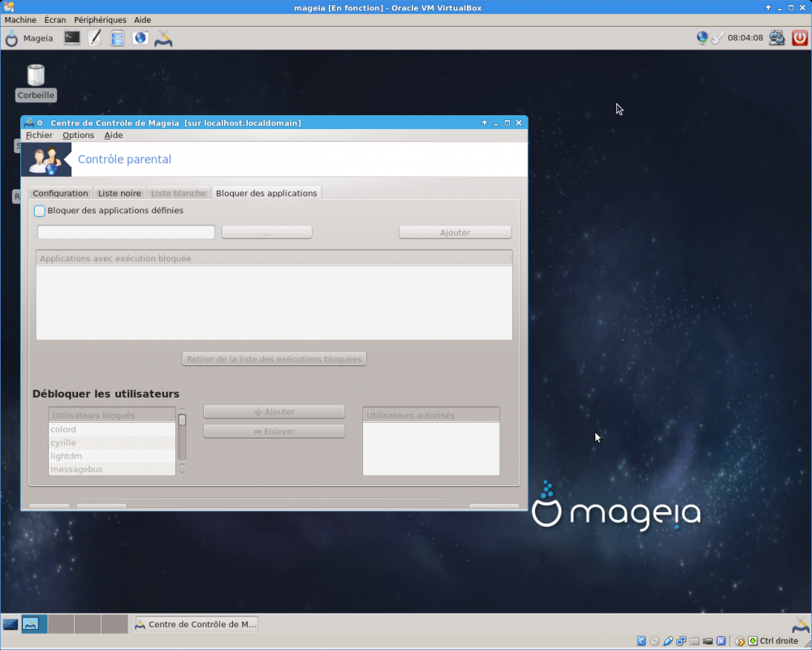Click the blocked users list scrollbar thumb
Screen dimensions: 812x650
point(182,420)
